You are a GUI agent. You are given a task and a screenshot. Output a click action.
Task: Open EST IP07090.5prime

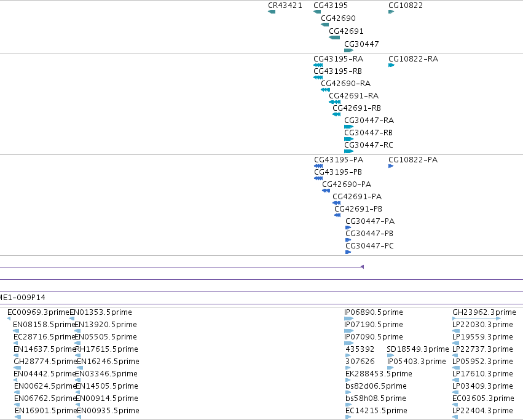pyautogui.click(x=349, y=343)
